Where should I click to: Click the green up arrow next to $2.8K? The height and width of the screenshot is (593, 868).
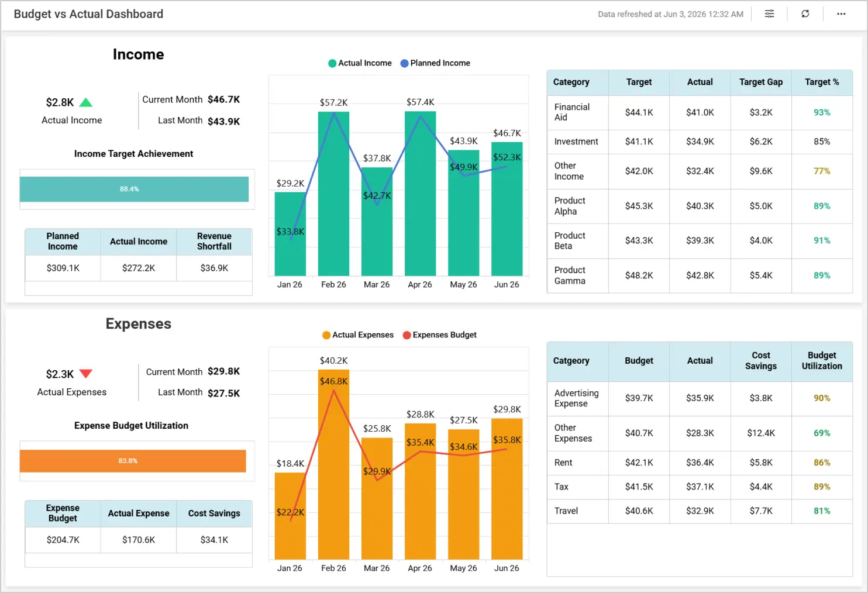(86, 102)
